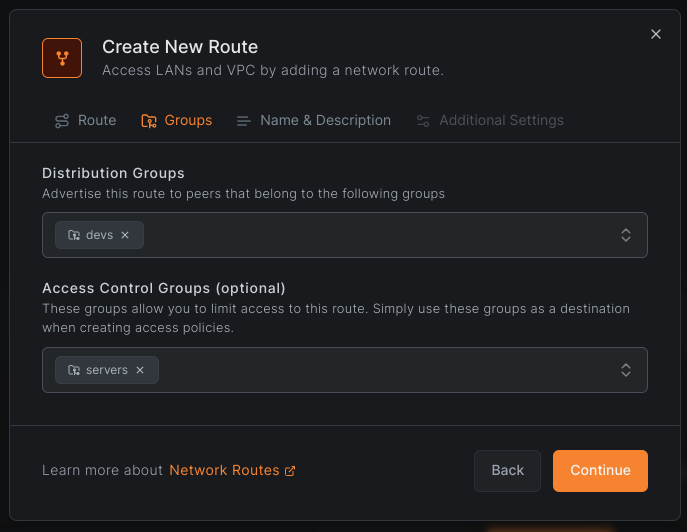Close the Create New Route dialog

[656, 34]
